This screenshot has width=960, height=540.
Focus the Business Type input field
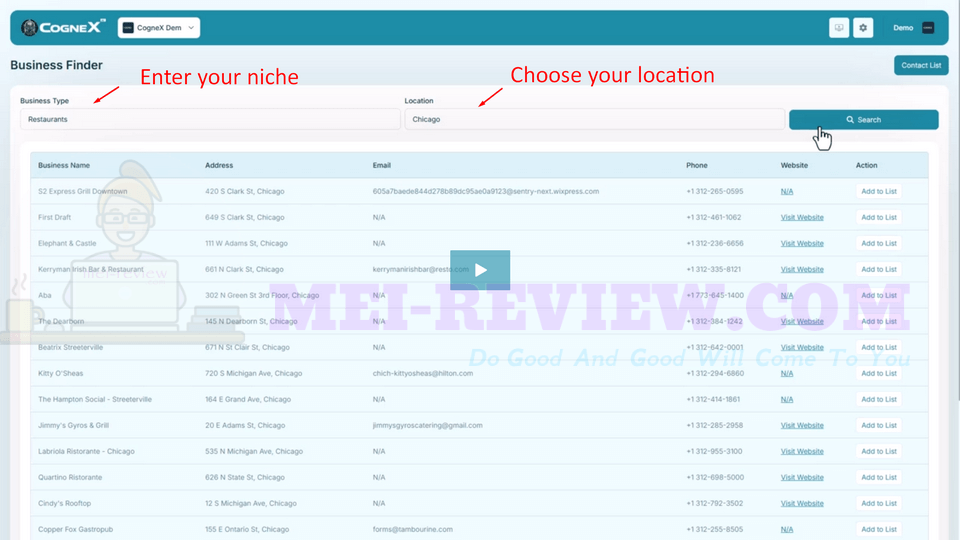point(210,119)
